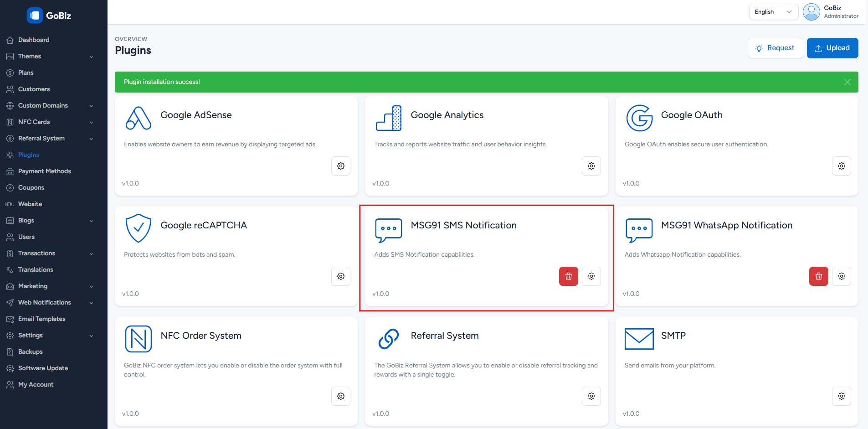Click the NFC Order System N icon
This screenshot has width=868, height=429.
[139, 339]
